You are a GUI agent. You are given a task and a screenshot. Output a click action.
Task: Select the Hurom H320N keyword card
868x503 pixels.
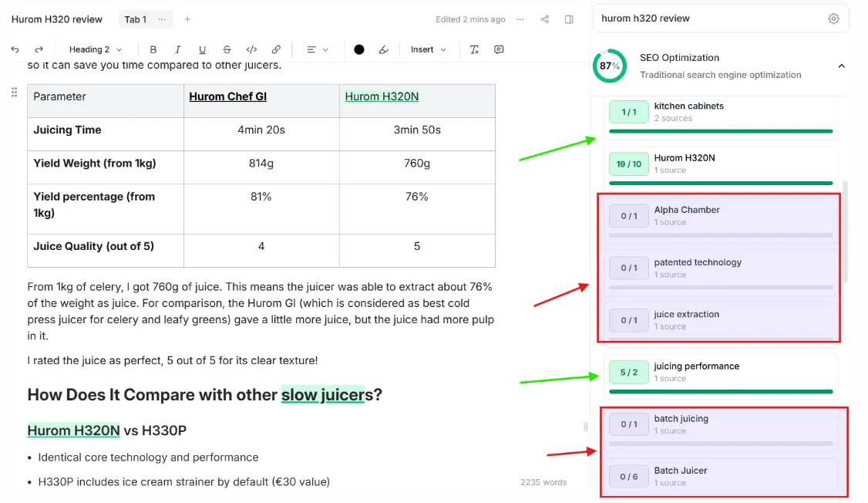tap(721, 168)
